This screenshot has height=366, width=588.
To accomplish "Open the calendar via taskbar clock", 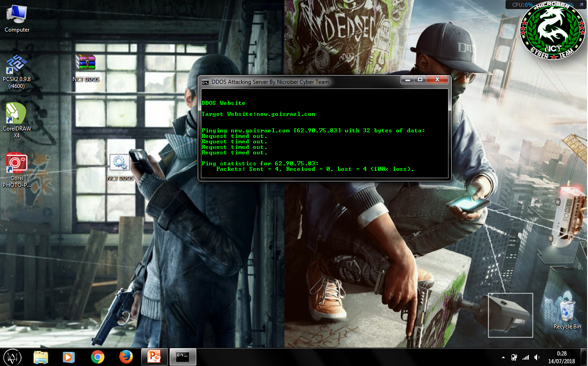I will [560, 357].
